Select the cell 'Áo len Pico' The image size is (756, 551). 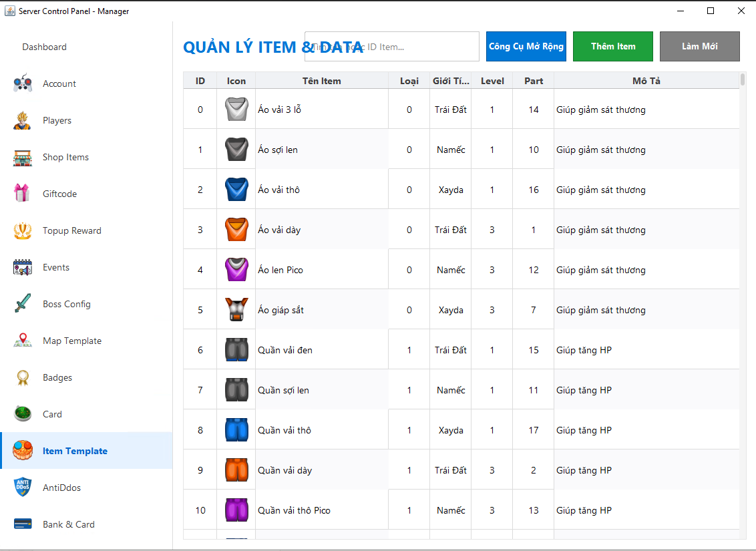(x=322, y=269)
